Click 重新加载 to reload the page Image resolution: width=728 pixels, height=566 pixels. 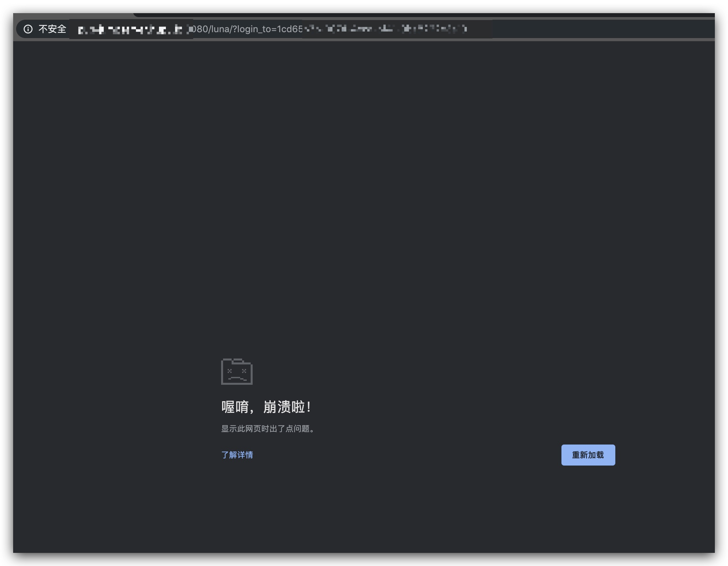pyautogui.click(x=588, y=455)
